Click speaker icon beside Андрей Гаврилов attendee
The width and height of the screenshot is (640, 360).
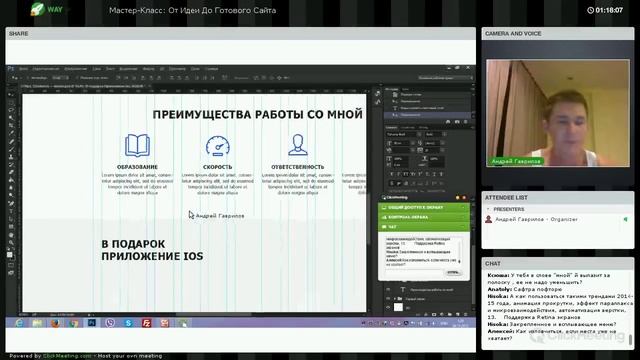click(x=625, y=220)
